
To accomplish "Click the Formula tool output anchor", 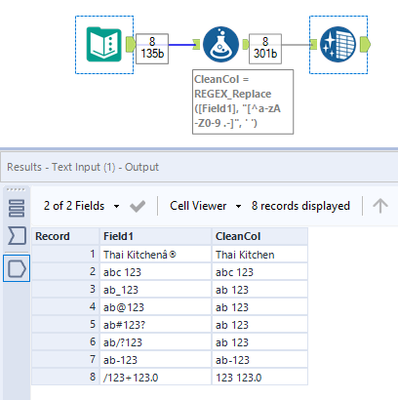I will tap(245, 44).
